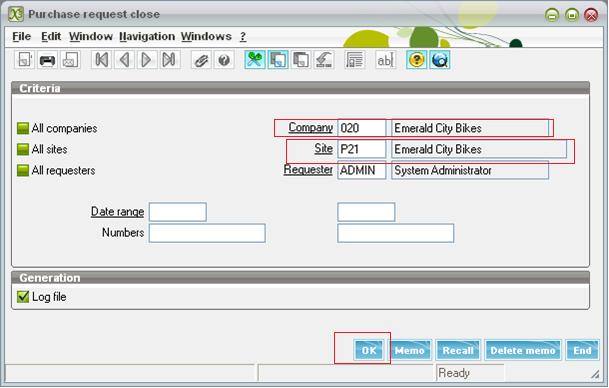Screen dimensions: 609x388
Task: Click the Company field label link
Action: click(311, 128)
